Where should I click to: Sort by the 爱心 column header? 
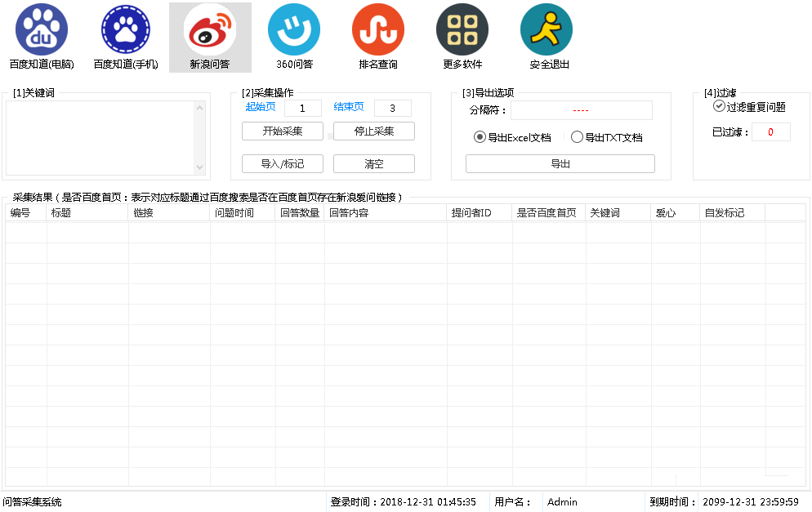[x=676, y=213]
